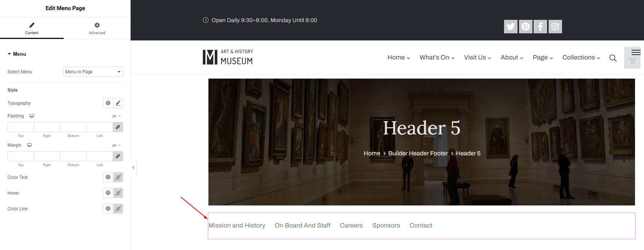The width and height of the screenshot is (644, 250).
Task: Toggle linked values for Padding
Action: (x=118, y=127)
